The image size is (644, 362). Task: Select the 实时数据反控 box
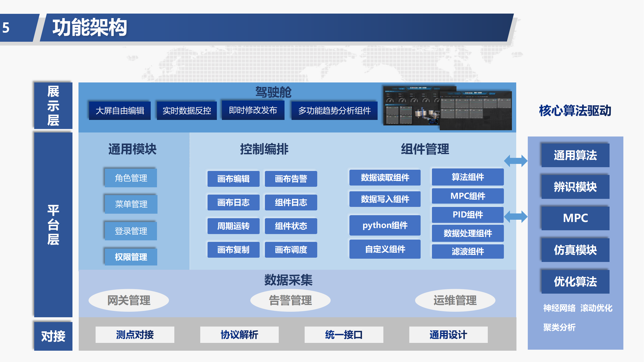click(187, 111)
